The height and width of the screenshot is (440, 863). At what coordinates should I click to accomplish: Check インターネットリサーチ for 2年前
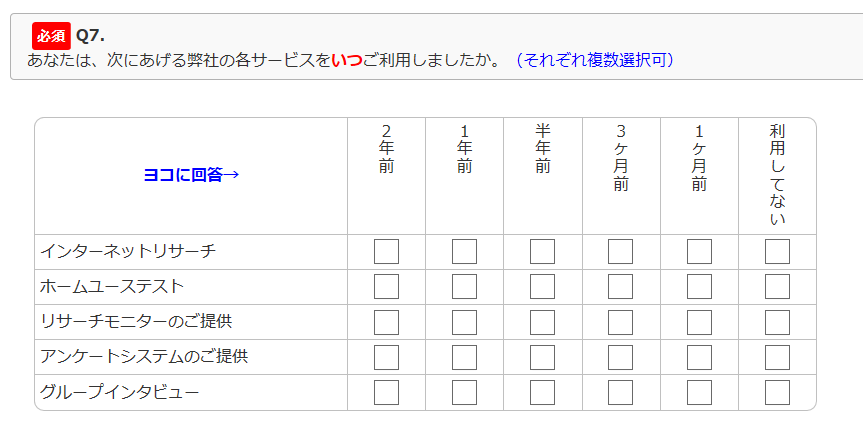click(386, 252)
